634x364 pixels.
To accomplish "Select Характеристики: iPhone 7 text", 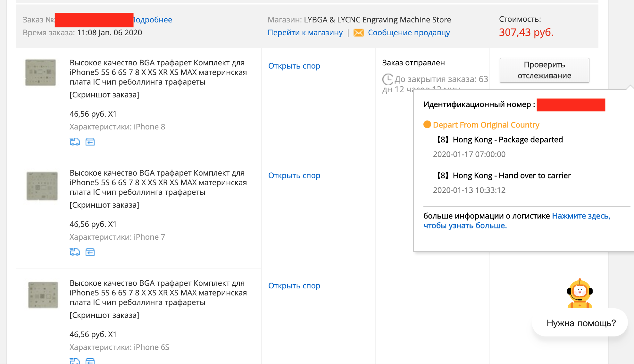I will pyautogui.click(x=117, y=237).
